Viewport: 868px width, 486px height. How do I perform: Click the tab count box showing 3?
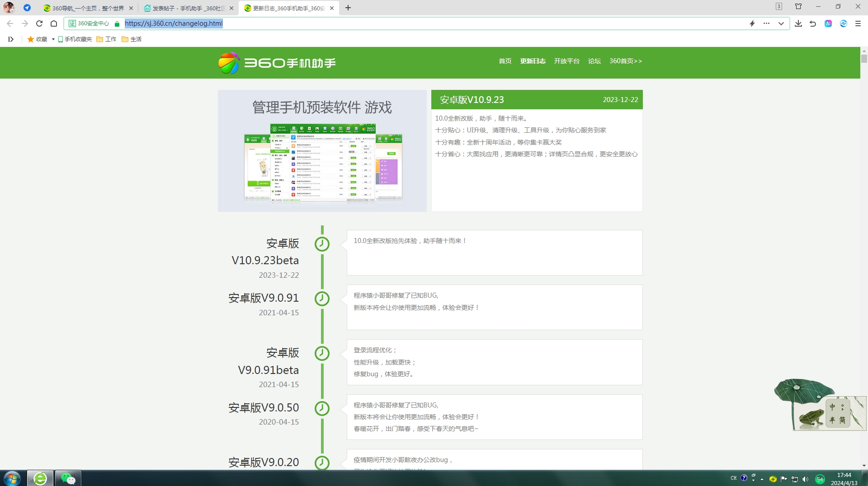coord(778,6)
